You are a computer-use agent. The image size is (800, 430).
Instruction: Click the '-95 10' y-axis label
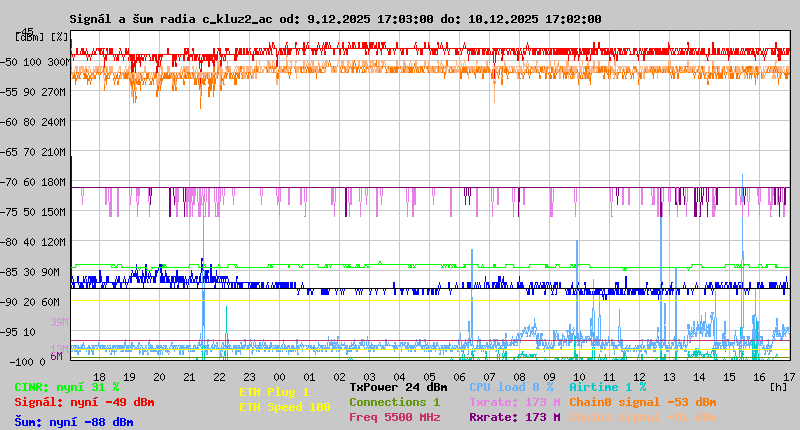(x=18, y=332)
